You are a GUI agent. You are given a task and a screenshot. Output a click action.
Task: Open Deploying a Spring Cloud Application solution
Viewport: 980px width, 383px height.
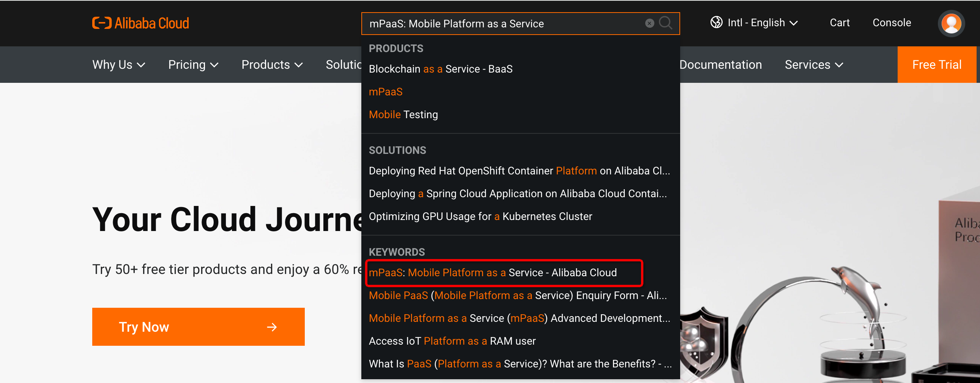coord(520,194)
